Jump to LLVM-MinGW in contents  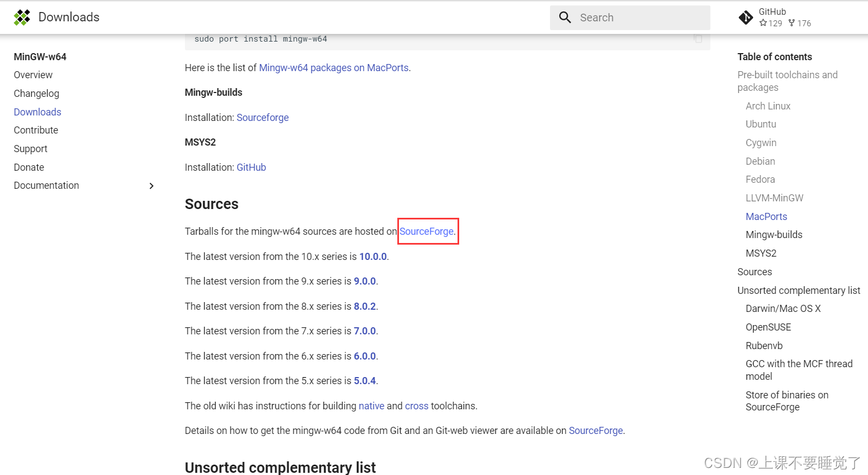point(774,198)
